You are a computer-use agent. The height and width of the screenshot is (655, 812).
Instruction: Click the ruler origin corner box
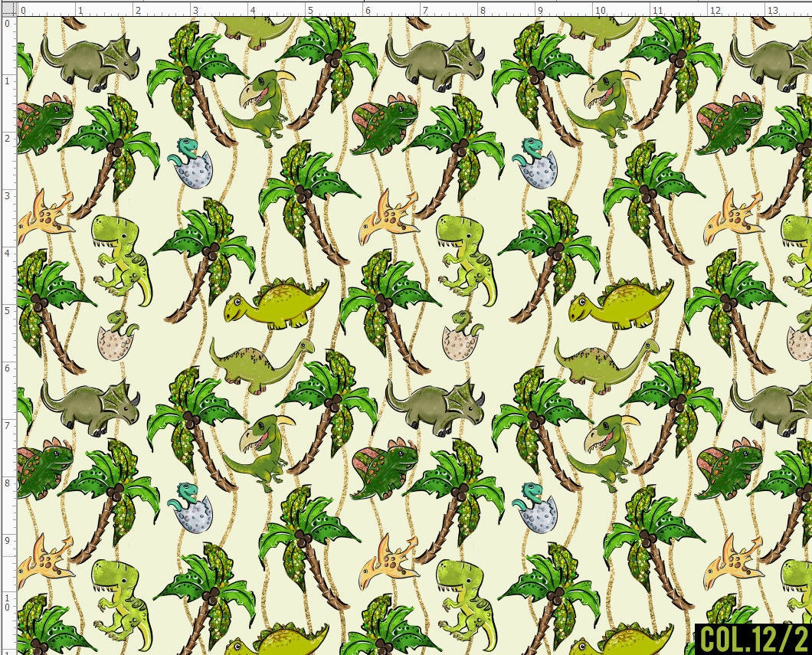click(x=8, y=8)
